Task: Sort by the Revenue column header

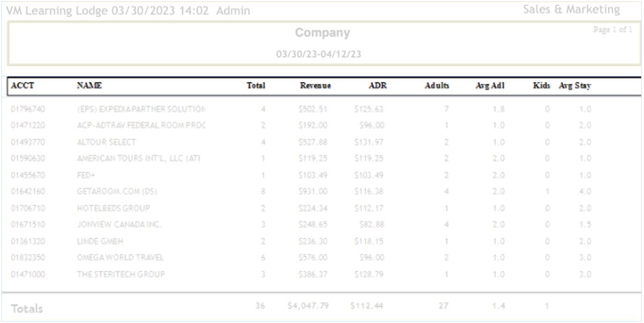Action: tap(315, 86)
